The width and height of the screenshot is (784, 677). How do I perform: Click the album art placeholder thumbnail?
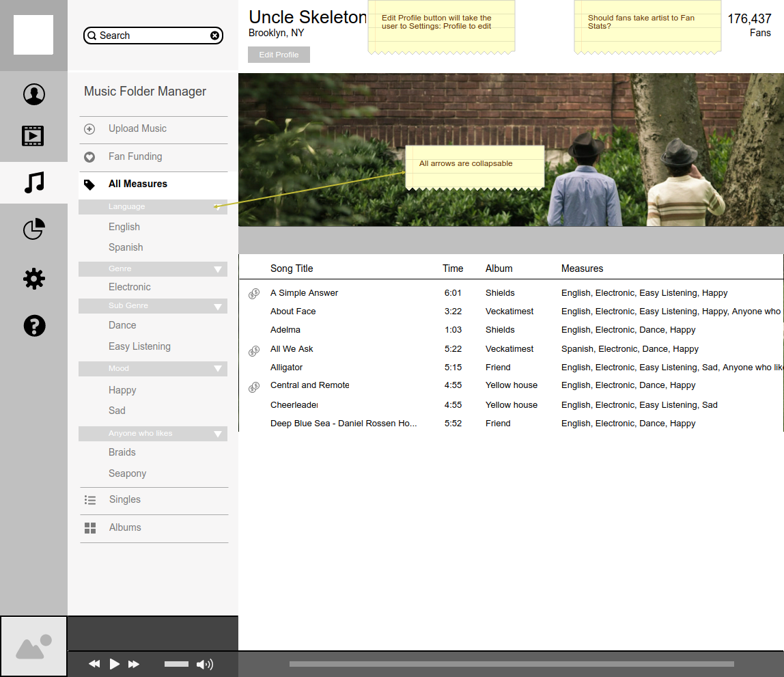tap(33, 646)
